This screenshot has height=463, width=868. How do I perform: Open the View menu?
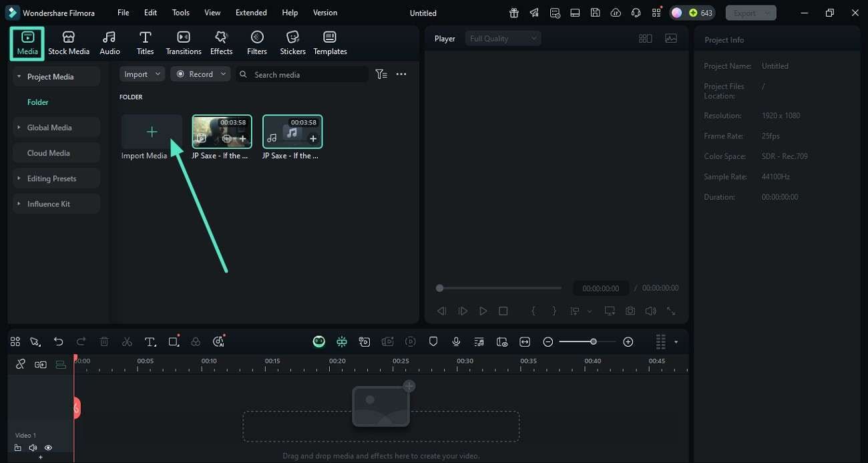pos(212,13)
